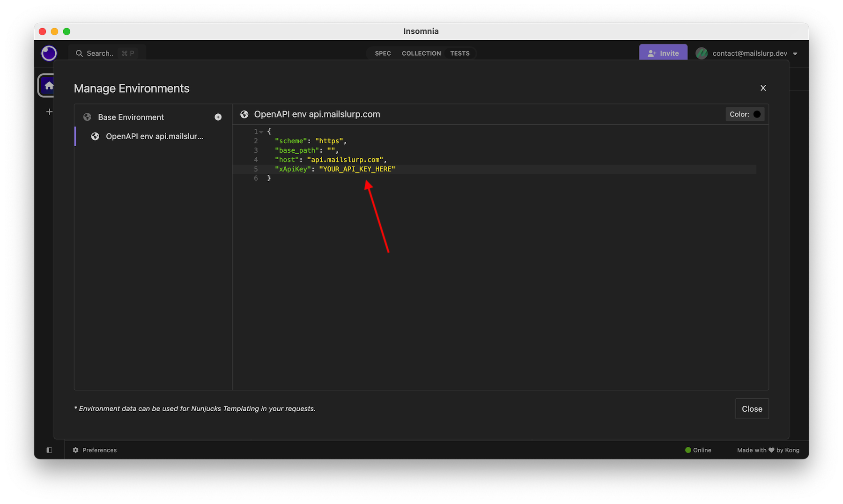843x504 pixels.
Task: Click the "host" key on line 4
Action: pyautogui.click(x=287, y=160)
